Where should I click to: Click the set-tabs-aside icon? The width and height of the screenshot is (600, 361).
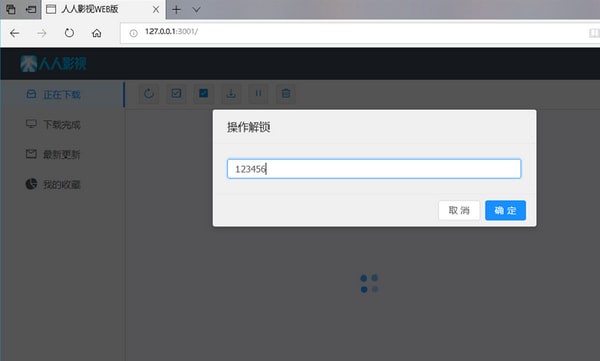tap(31, 9)
